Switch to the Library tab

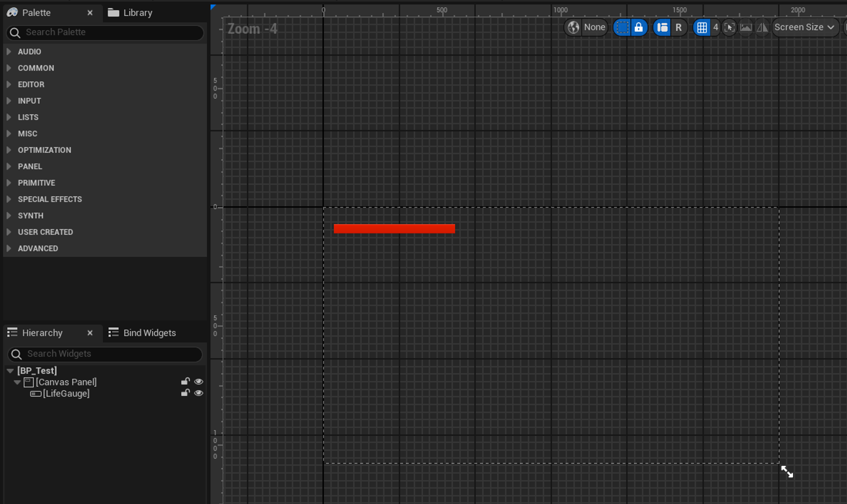(x=130, y=13)
